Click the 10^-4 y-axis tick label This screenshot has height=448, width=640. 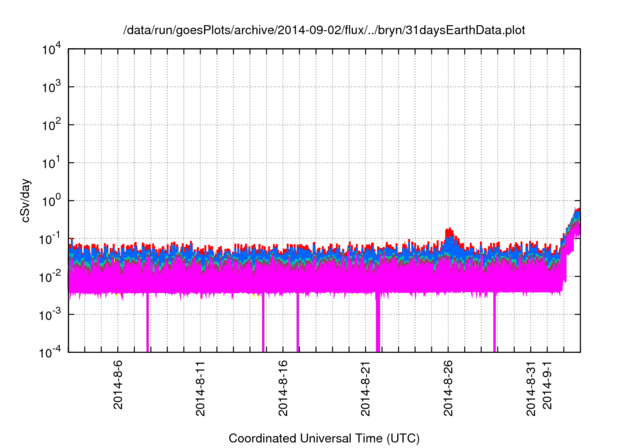50,352
